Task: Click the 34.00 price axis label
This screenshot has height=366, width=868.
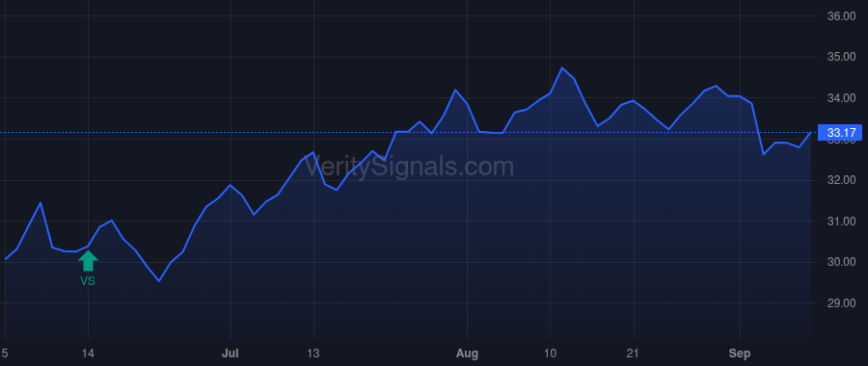Action: [841, 98]
